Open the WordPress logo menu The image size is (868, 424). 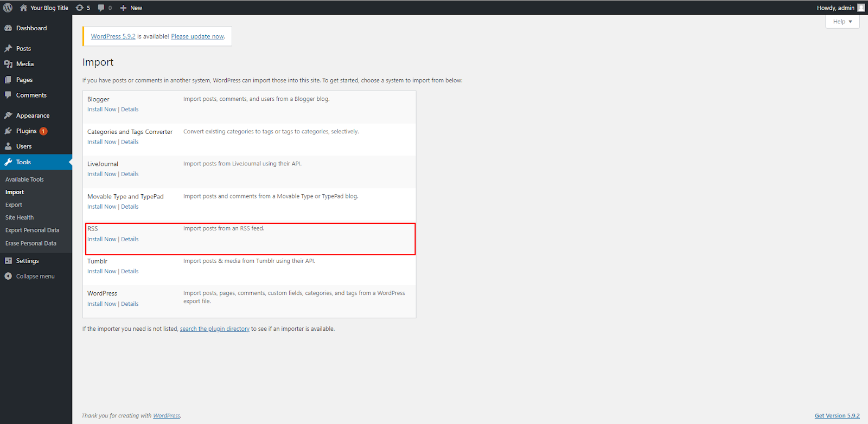tap(8, 8)
